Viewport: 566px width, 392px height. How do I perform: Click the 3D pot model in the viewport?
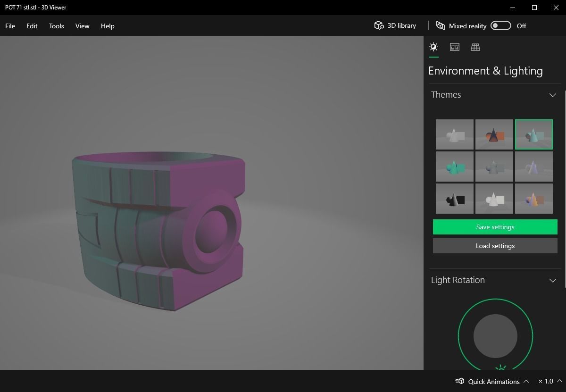click(158, 231)
